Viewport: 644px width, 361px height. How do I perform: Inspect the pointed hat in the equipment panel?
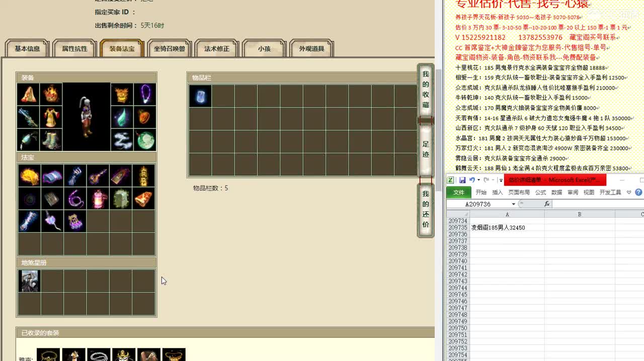[x=28, y=94]
